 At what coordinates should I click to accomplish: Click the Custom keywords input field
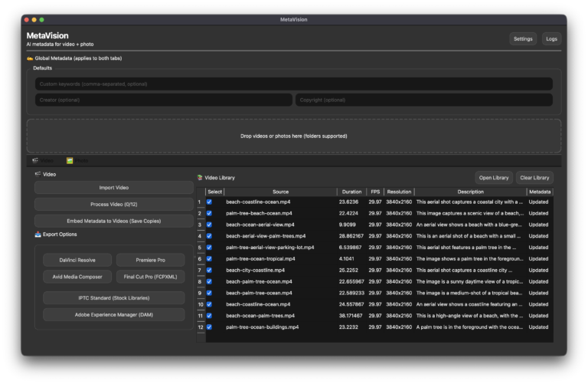[x=294, y=84]
